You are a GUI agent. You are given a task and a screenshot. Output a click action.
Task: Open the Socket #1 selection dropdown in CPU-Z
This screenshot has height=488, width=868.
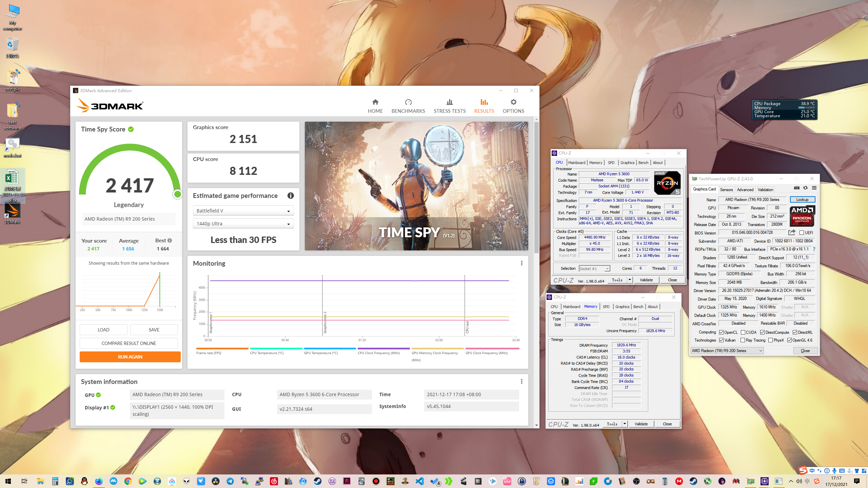[x=594, y=269]
